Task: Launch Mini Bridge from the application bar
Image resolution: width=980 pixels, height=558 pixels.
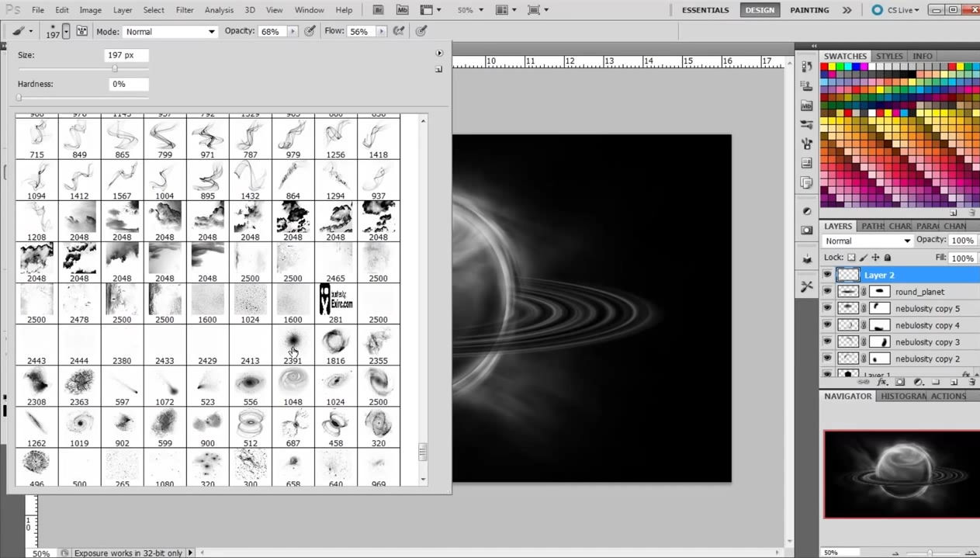Action: (x=402, y=10)
